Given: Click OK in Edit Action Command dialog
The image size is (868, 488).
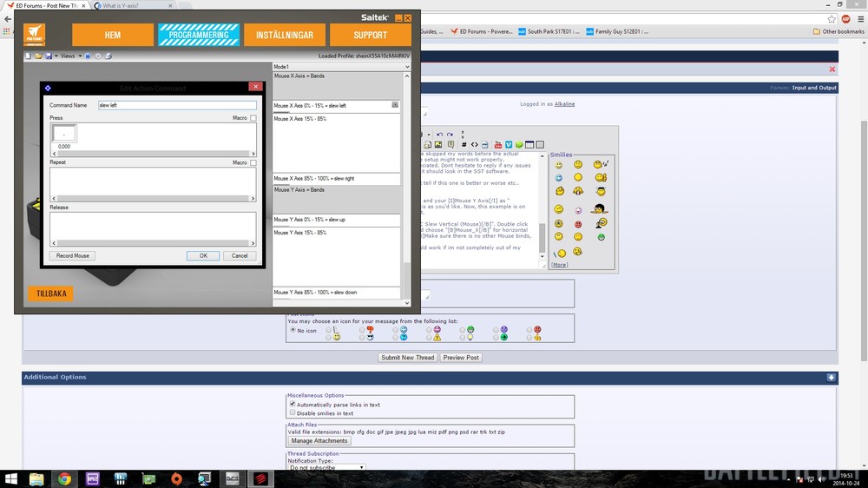Looking at the screenshot, I should pos(203,256).
